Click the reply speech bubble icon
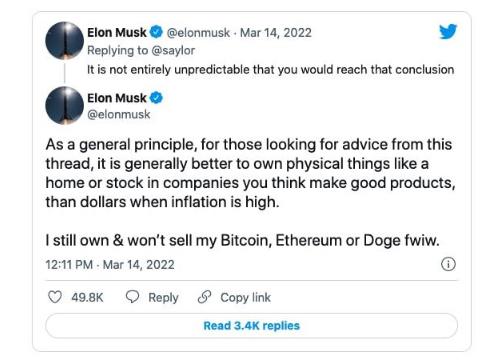The width and height of the screenshot is (501, 361). pyautogui.click(x=132, y=296)
